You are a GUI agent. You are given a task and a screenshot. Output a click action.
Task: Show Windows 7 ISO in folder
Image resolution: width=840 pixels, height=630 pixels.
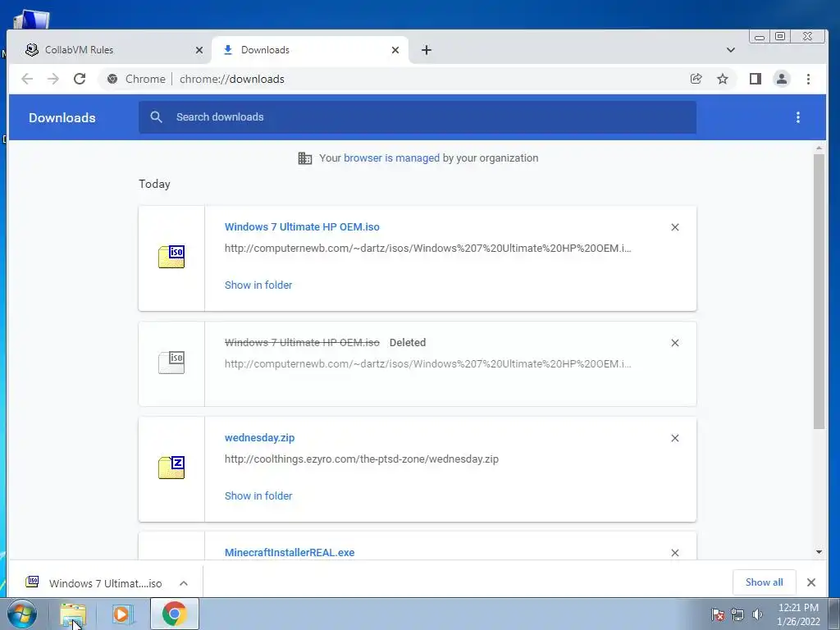pyautogui.click(x=258, y=285)
